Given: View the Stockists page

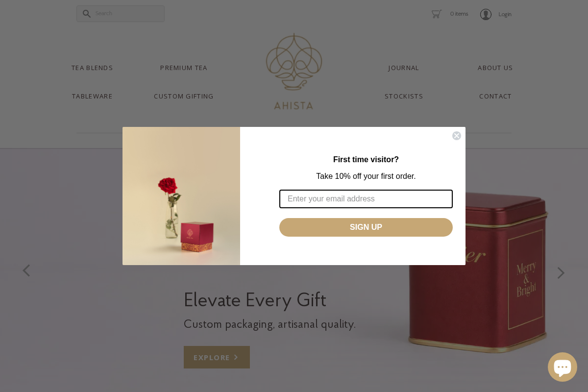Looking at the screenshot, I should [x=404, y=96].
